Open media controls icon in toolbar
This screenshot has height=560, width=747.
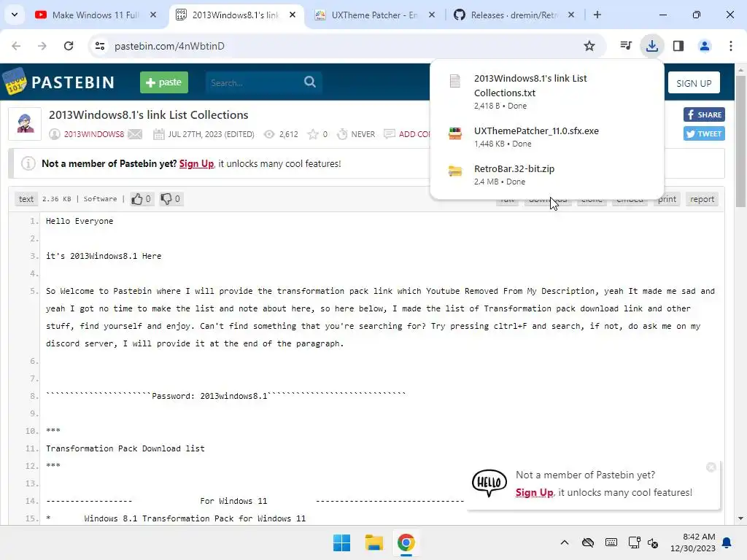click(x=626, y=46)
